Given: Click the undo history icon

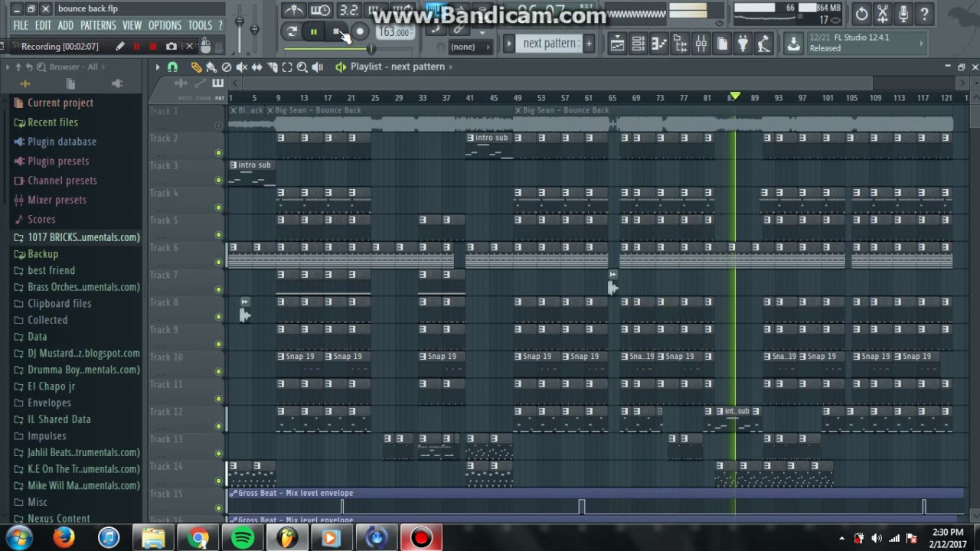Looking at the screenshot, I should pos(862,14).
